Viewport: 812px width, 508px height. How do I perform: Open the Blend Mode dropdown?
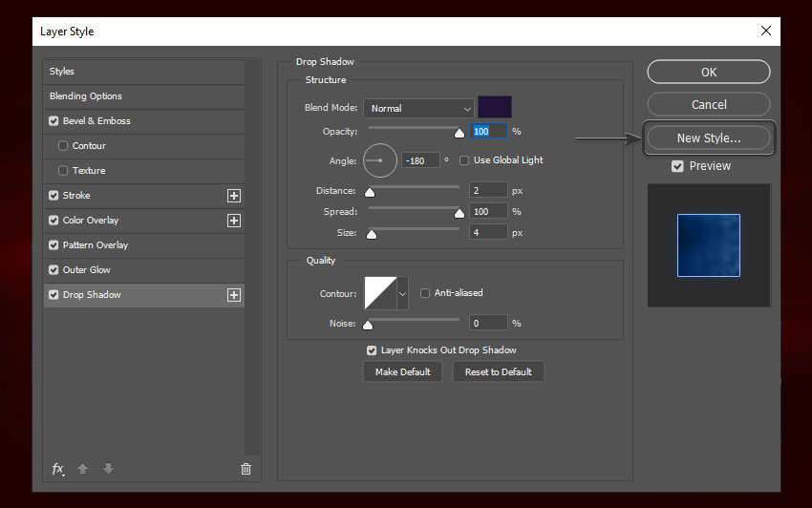tap(420, 109)
